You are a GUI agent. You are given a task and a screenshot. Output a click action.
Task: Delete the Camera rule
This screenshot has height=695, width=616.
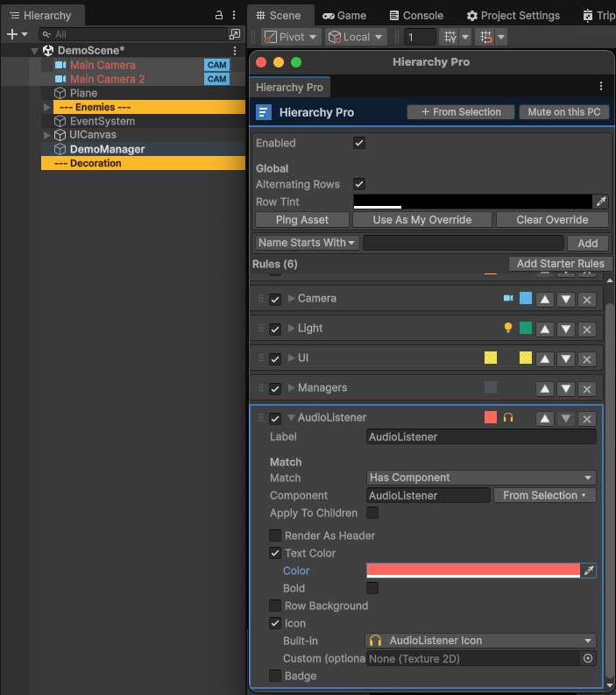coord(587,299)
